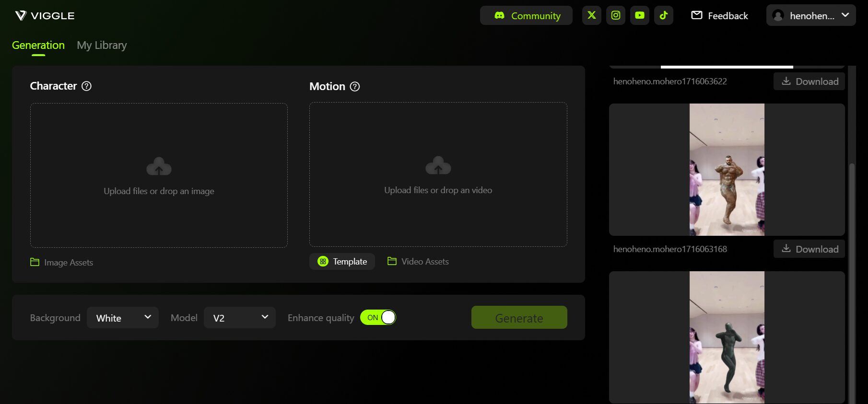868x404 pixels.
Task: Open the Model V2 dropdown
Action: click(239, 318)
